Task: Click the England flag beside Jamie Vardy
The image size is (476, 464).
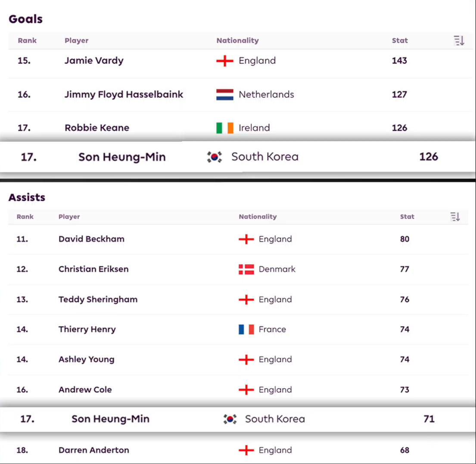Action: [x=224, y=61]
